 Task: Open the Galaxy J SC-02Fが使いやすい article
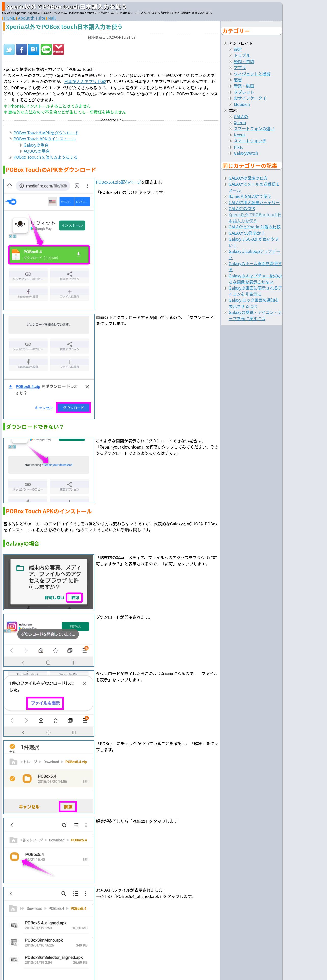tap(254, 242)
